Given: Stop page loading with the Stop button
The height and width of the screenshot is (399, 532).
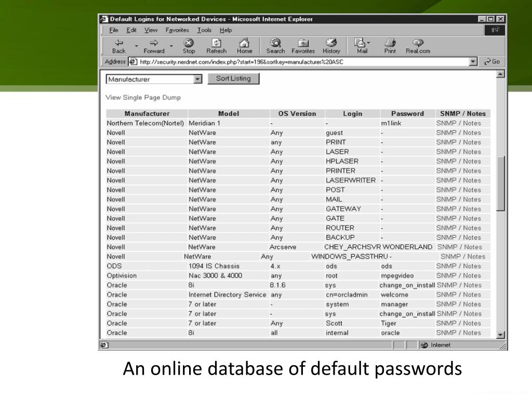Looking at the screenshot, I should pyautogui.click(x=189, y=46).
